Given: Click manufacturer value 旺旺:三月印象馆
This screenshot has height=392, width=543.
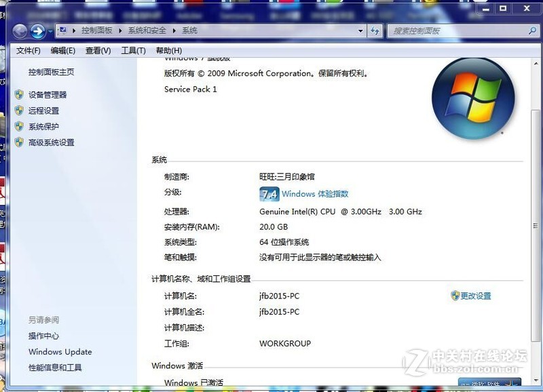Looking at the screenshot, I should pyautogui.click(x=286, y=177).
